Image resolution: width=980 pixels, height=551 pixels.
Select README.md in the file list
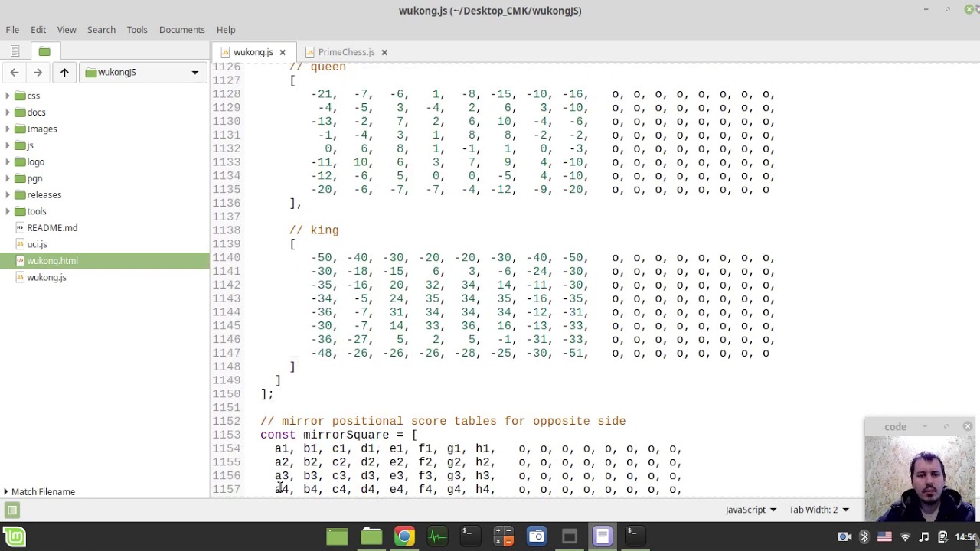point(52,228)
